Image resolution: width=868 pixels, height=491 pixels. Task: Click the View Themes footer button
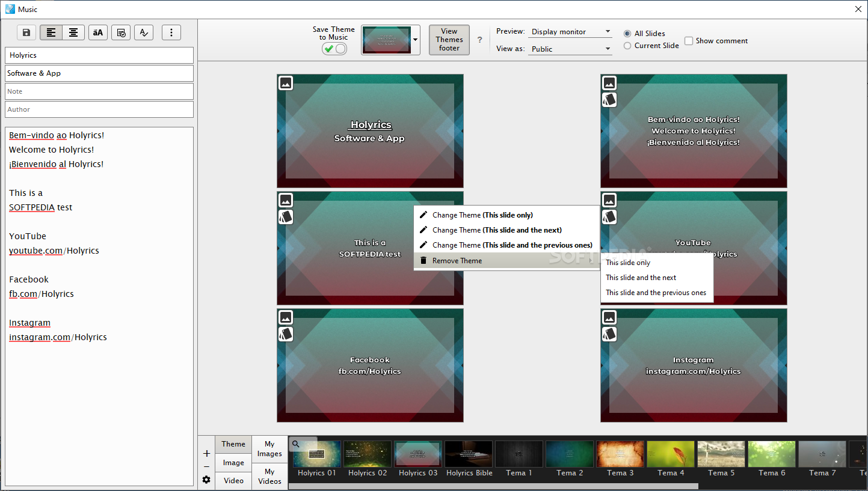(449, 40)
